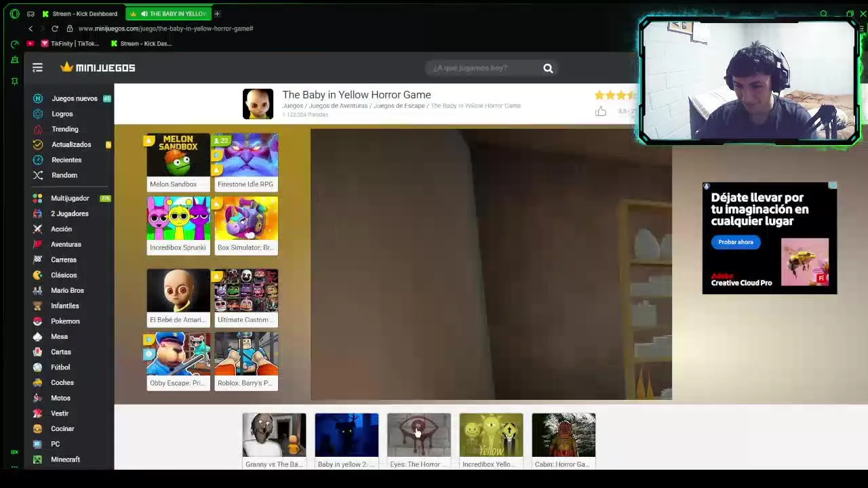Open the Incredibox Sprunki game thumbnail
The height and width of the screenshot is (488, 868).
[x=178, y=226]
